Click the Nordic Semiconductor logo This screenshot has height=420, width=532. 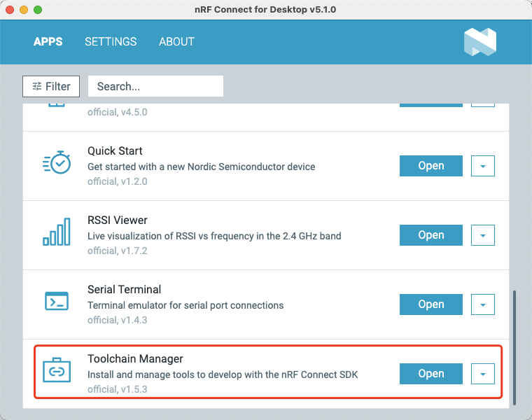[x=480, y=42]
